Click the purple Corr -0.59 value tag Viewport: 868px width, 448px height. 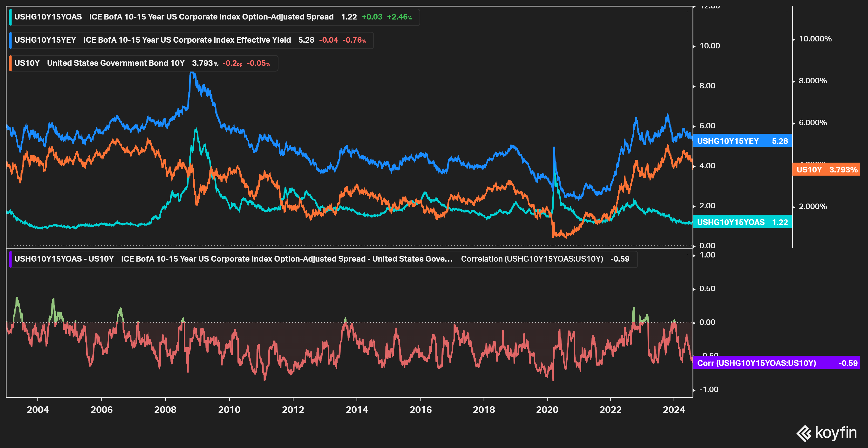tap(776, 363)
